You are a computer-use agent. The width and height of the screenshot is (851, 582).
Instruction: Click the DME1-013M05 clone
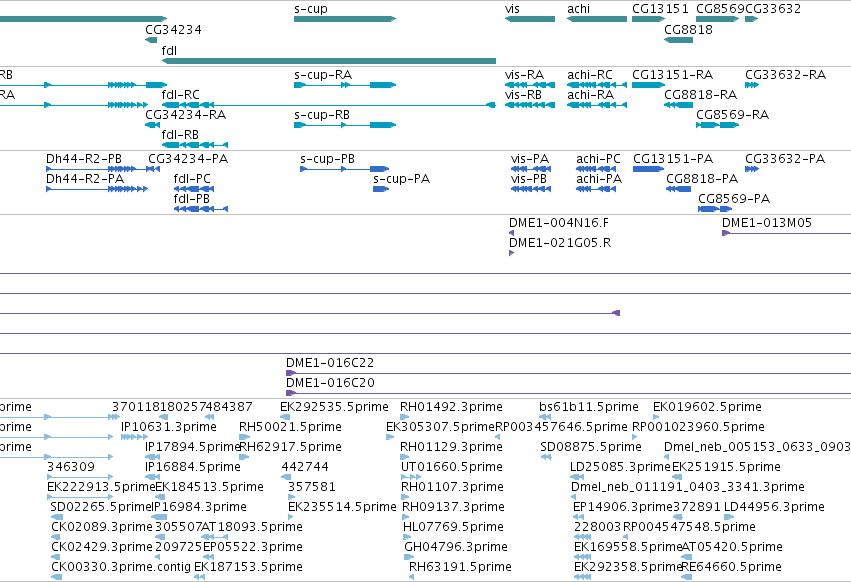point(786,233)
